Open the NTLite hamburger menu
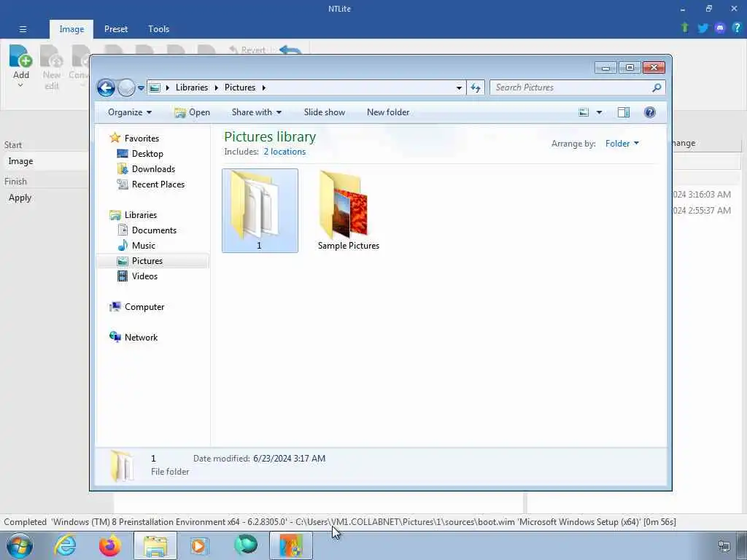Image resolution: width=747 pixels, height=560 pixels. (x=23, y=29)
